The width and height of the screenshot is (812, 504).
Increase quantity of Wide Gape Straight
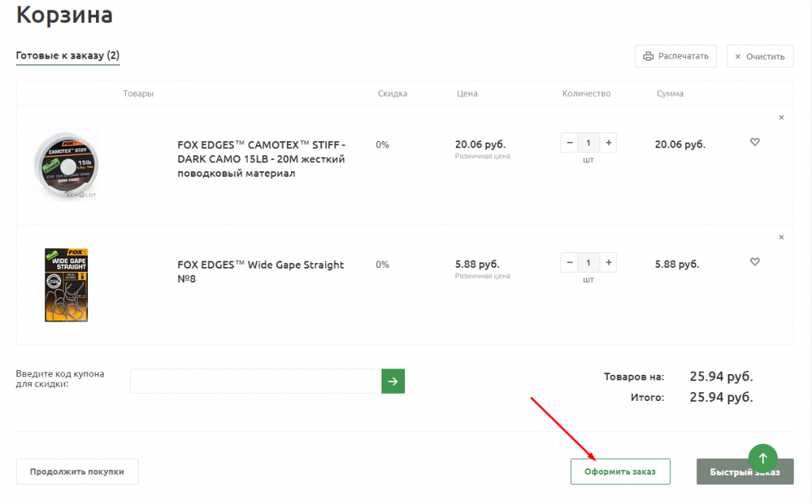[x=608, y=262]
